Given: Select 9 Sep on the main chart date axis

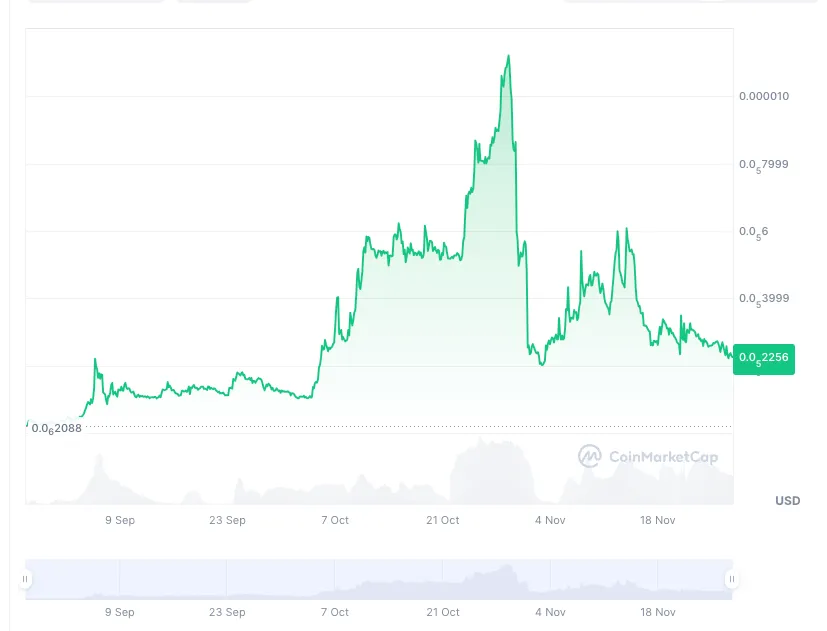Looking at the screenshot, I should (x=120, y=520).
